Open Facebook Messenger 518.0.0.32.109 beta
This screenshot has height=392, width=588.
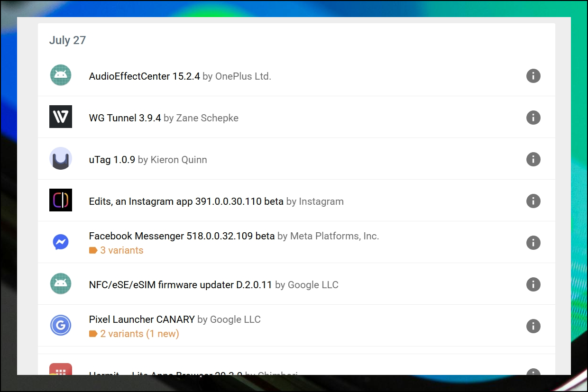[x=182, y=236]
